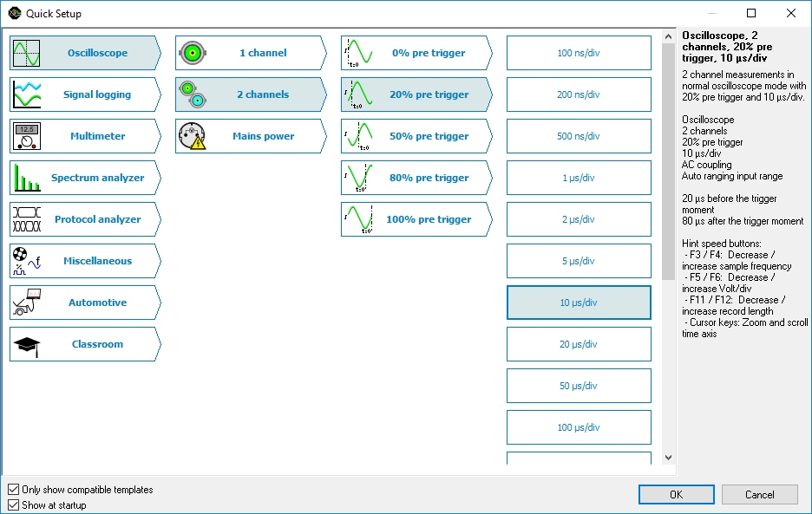Viewport: 812px width, 514px height.
Task: Click the Spectrum analyzer bar-graph icon
Action: (26, 178)
